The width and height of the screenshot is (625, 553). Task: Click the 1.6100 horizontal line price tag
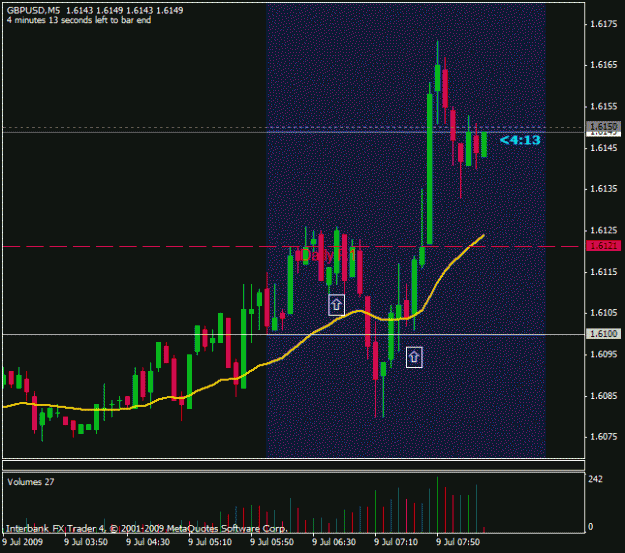(603, 333)
